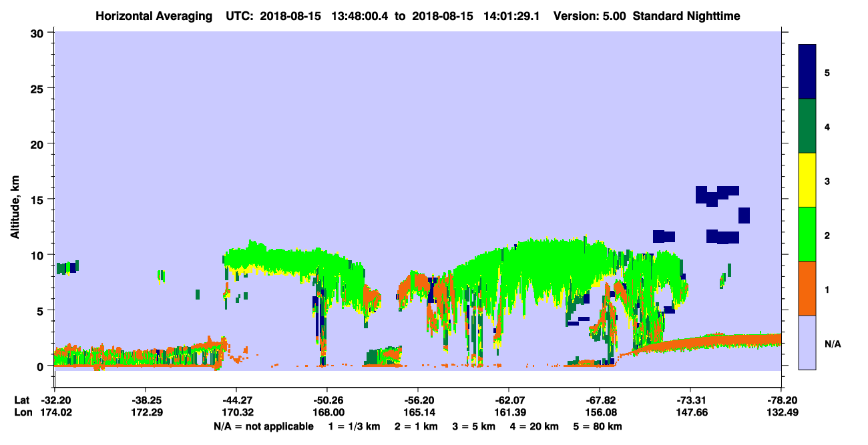Click the colorbar label 5

point(827,73)
